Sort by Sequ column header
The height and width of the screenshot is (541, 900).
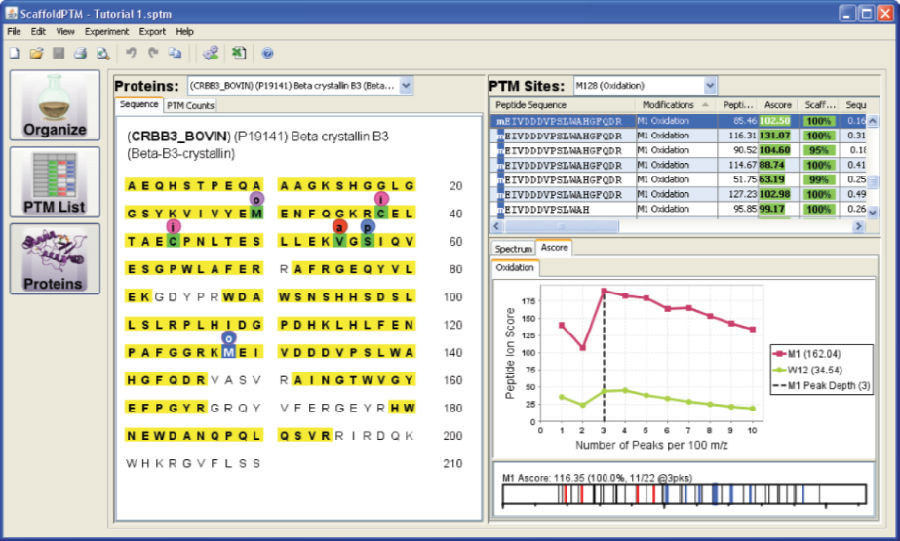855,105
